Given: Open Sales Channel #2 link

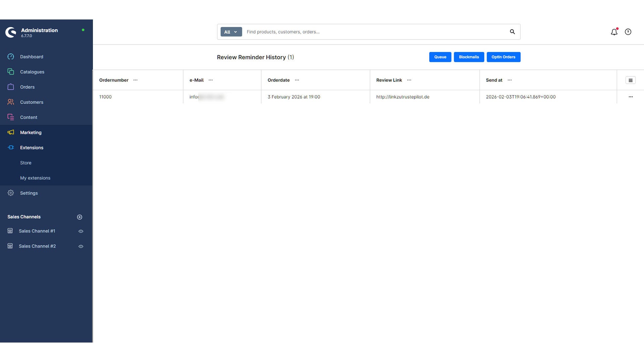Looking at the screenshot, I should tap(37, 246).
